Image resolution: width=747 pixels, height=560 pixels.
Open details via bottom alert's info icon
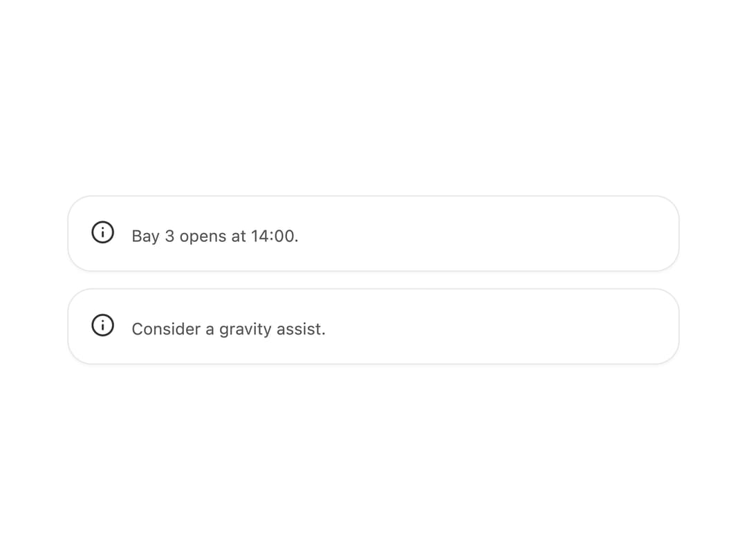coord(102,325)
